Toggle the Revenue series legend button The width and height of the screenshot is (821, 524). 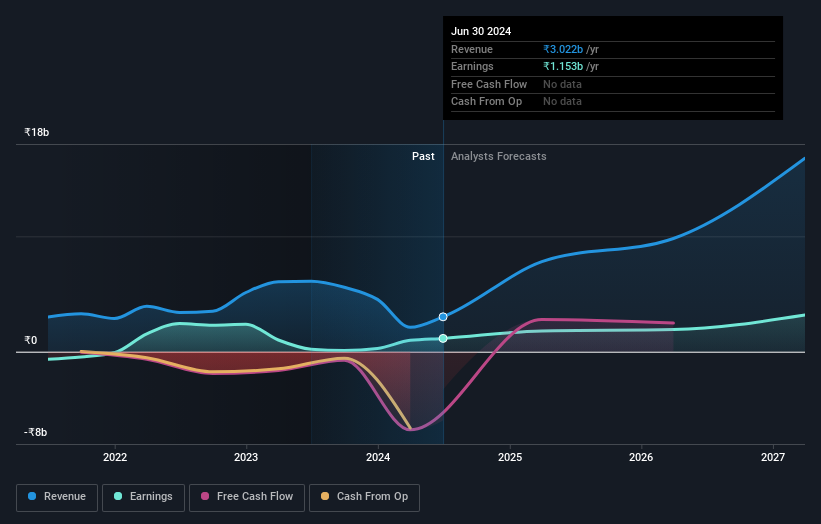pos(57,497)
